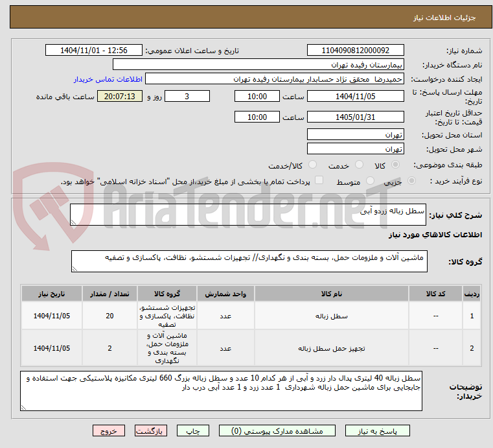Click the گروه کالا text area
Image resolution: width=493 pixels, height=448 pixels.
249,261
